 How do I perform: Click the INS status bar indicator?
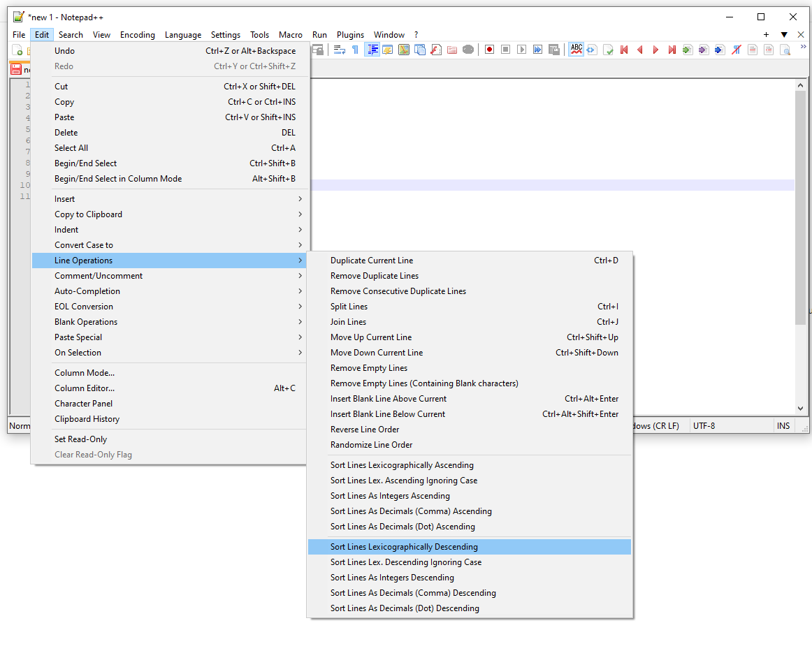pyautogui.click(x=783, y=426)
